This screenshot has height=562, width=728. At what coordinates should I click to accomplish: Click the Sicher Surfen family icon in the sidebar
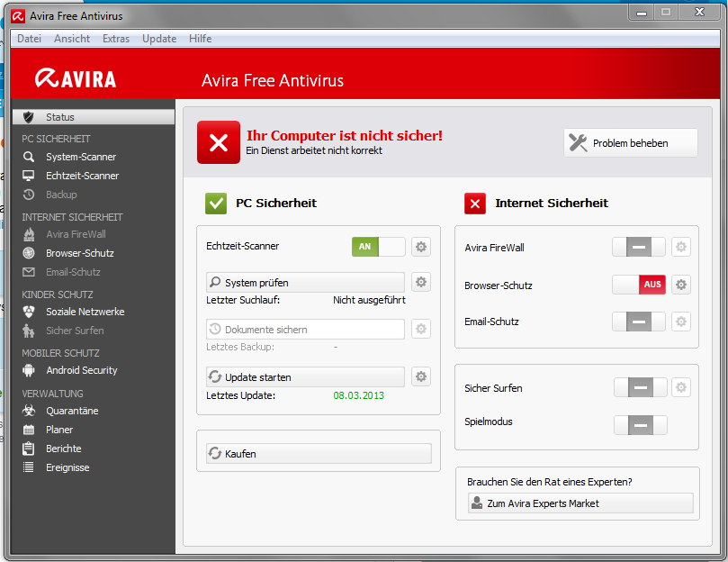pyautogui.click(x=28, y=331)
